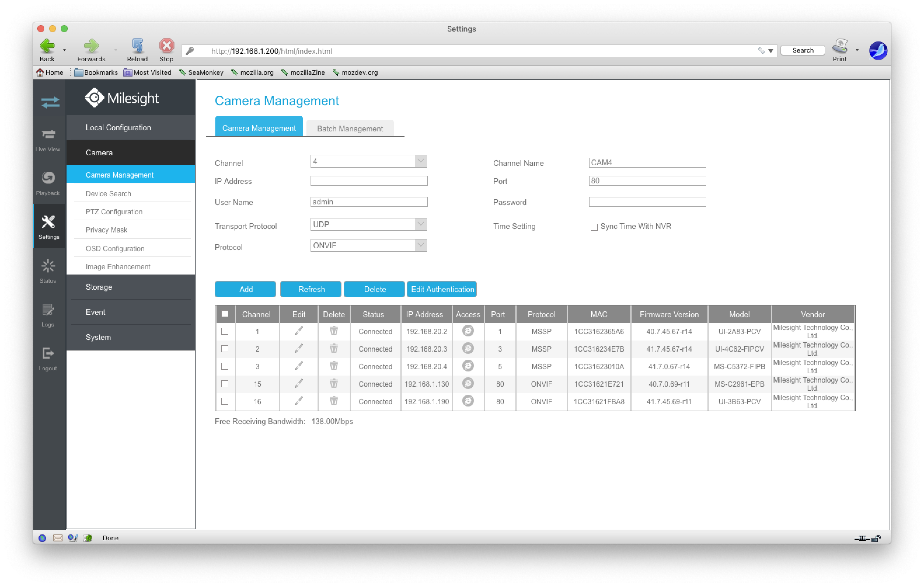
Task: Open the Protocol ONVIF dropdown
Action: [x=368, y=245]
